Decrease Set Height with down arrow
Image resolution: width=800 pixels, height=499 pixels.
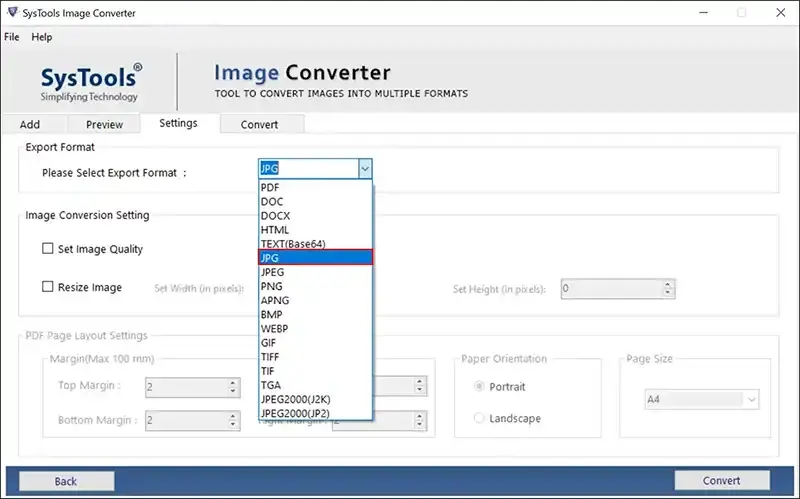coord(668,293)
